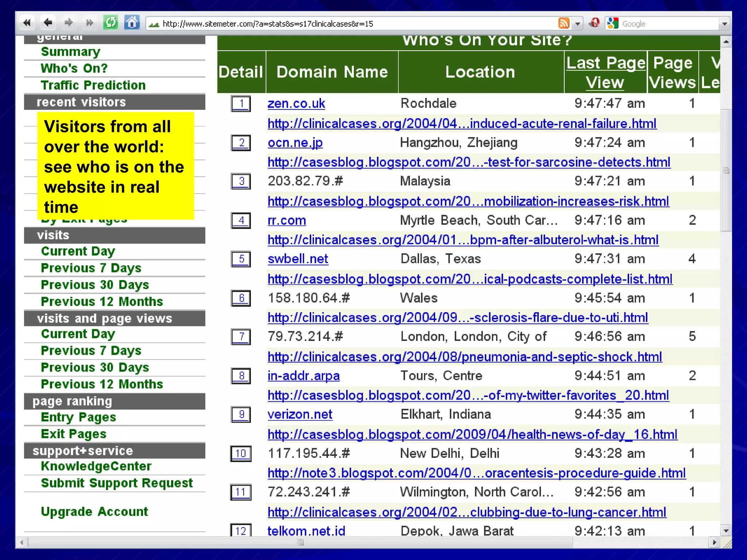Open the Home page icon
Viewport: 747px width, 560px height.
(x=132, y=23)
